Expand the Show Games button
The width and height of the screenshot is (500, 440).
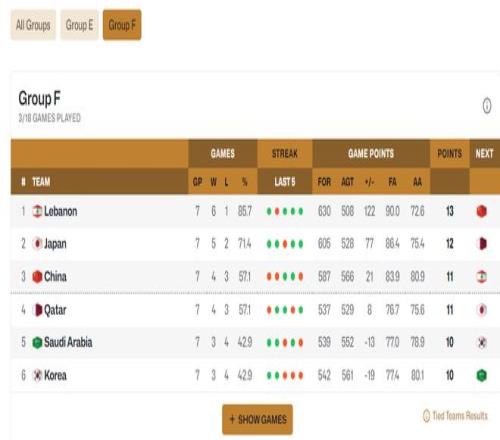click(x=258, y=419)
